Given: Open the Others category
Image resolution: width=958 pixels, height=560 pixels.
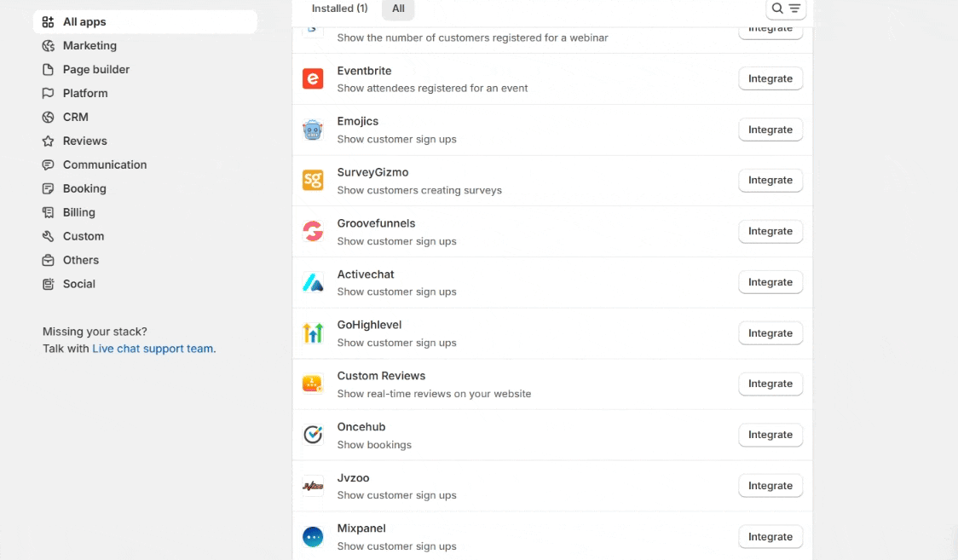Looking at the screenshot, I should [x=145, y=260].
